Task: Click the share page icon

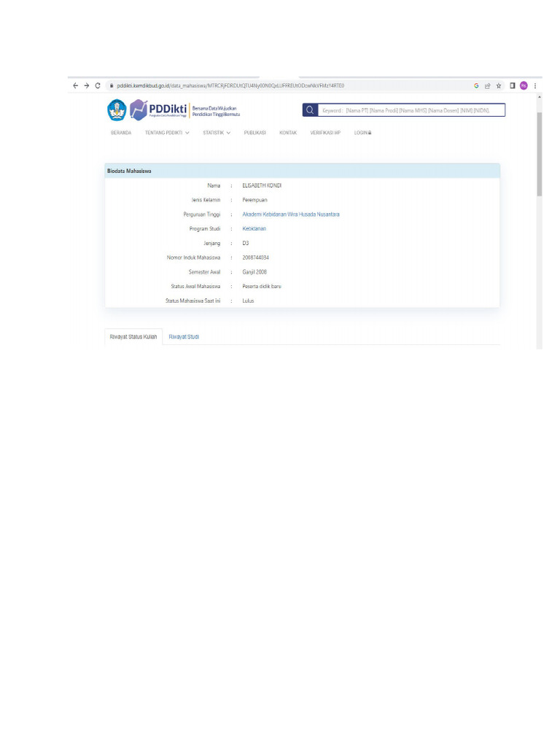Action: coord(487,86)
